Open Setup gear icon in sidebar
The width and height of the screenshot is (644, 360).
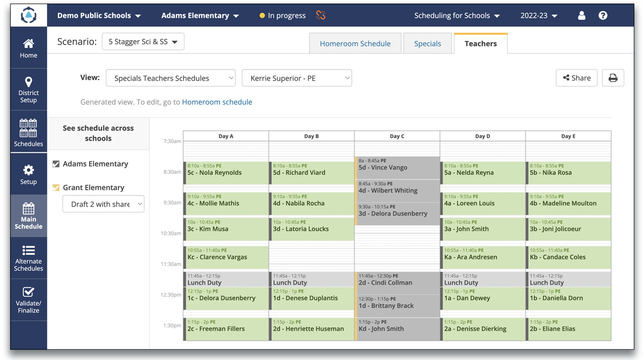click(x=28, y=170)
